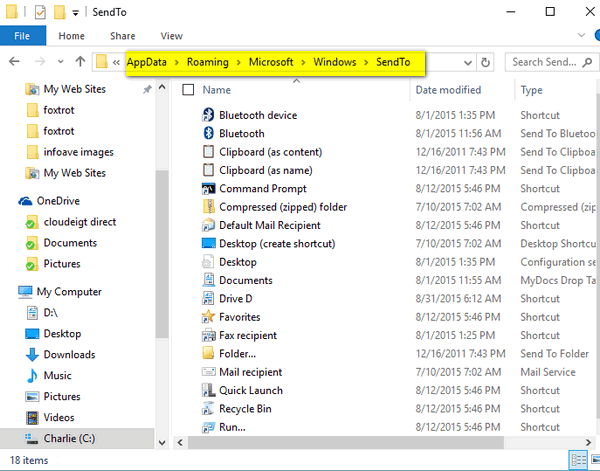The width and height of the screenshot is (600, 471).
Task: Click the Bluetooth device shortcut icon
Action: coord(208,115)
